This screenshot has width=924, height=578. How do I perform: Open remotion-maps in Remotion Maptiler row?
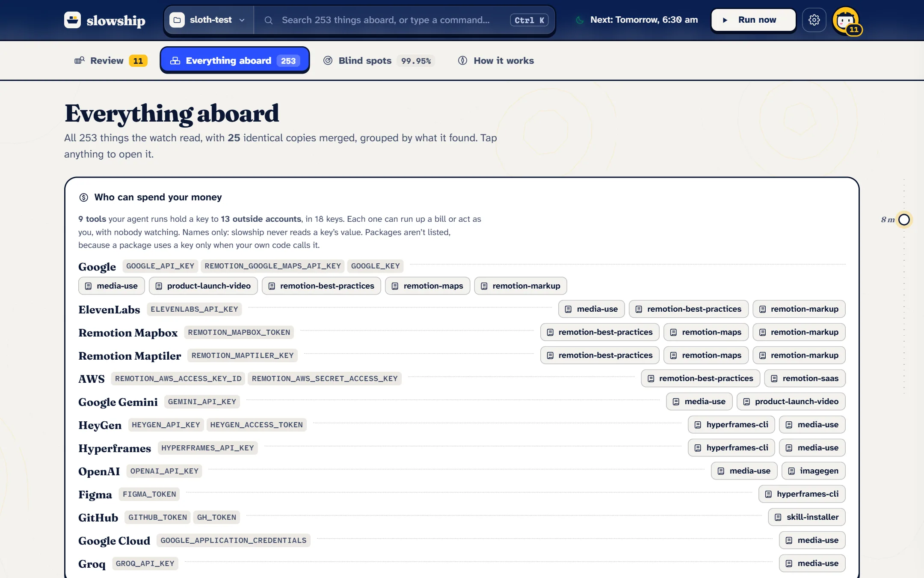(705, 355)
